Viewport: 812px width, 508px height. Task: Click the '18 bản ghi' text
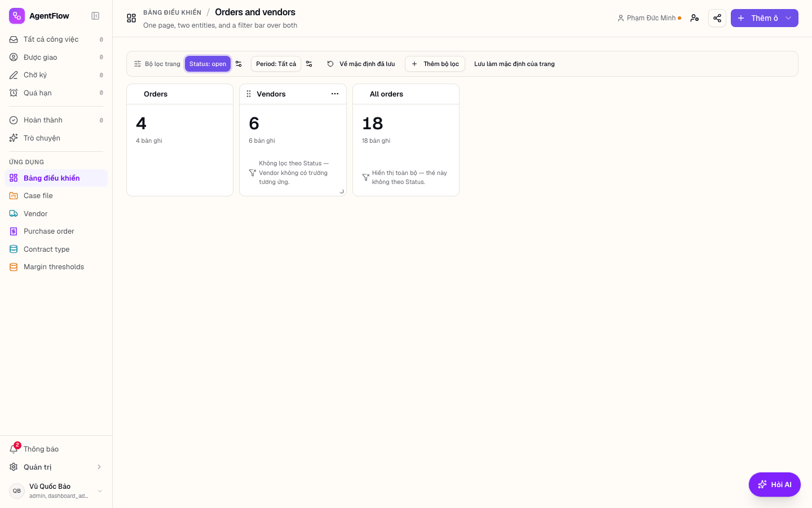pos(376,141)
